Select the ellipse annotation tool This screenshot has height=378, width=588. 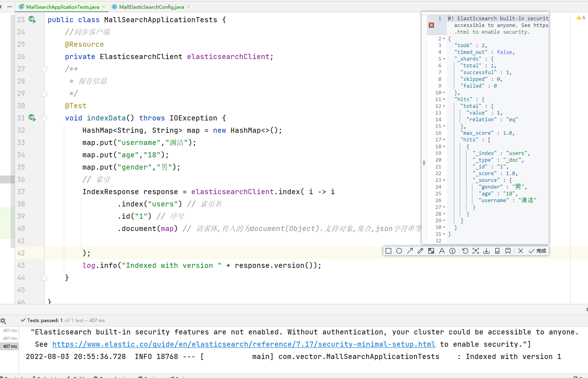[399, 251]
